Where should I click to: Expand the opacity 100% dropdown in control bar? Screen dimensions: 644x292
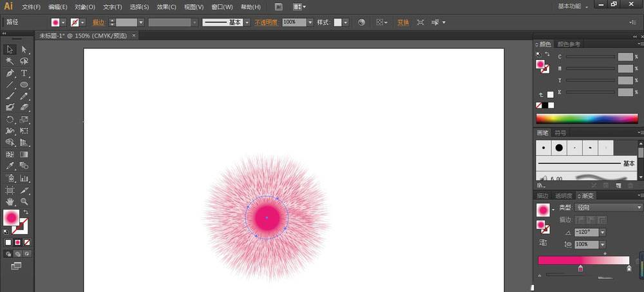tap(310, 22)
